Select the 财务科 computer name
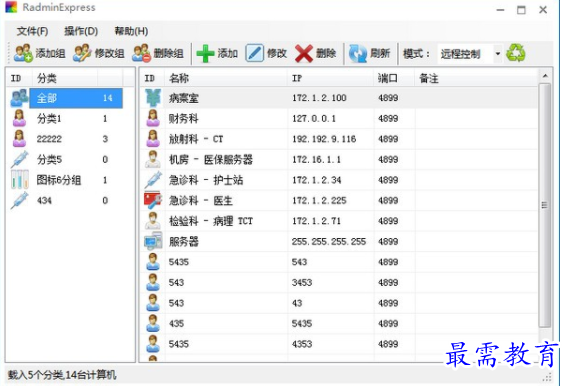Viewport: 567px width, 386px height. point(184,118)
